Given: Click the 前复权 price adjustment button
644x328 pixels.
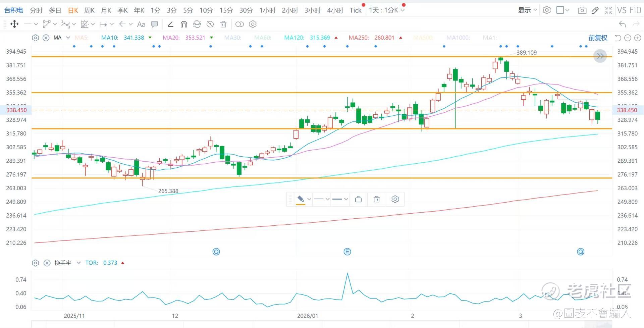Looking at the screenshot, I should pyautogui.click(x=598, y=38).
